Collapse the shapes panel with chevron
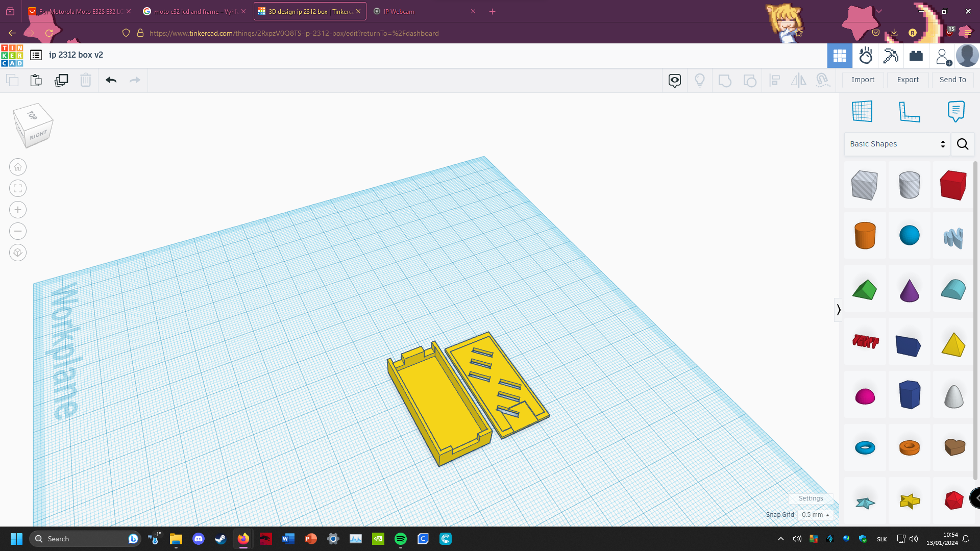 point(838,310)
